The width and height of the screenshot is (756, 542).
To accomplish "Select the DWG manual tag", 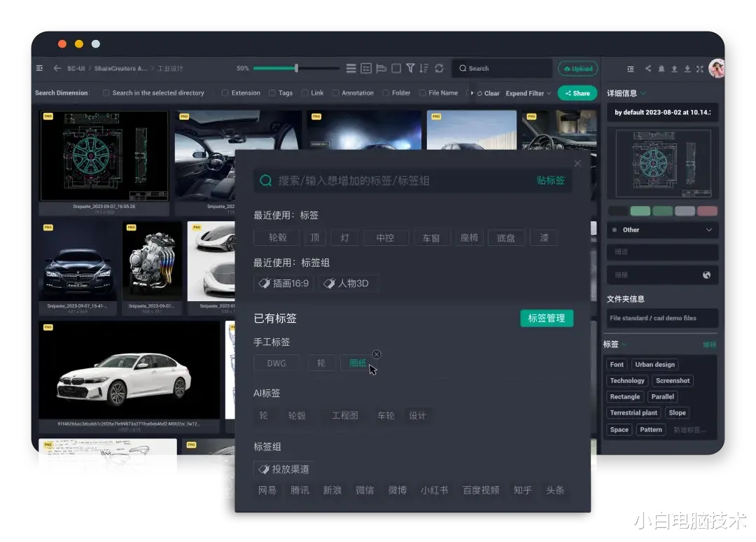I will pos(276,363).
